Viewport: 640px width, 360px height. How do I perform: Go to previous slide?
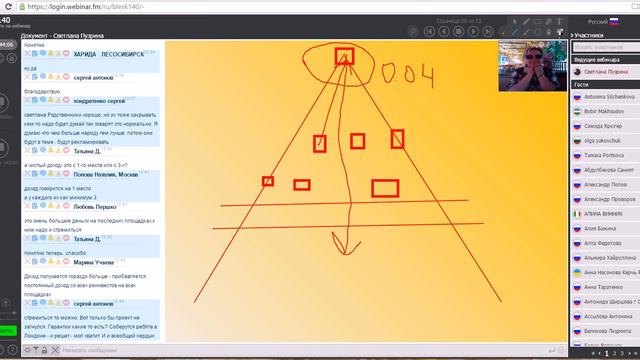pyautogui.click(x=444, y=31)
